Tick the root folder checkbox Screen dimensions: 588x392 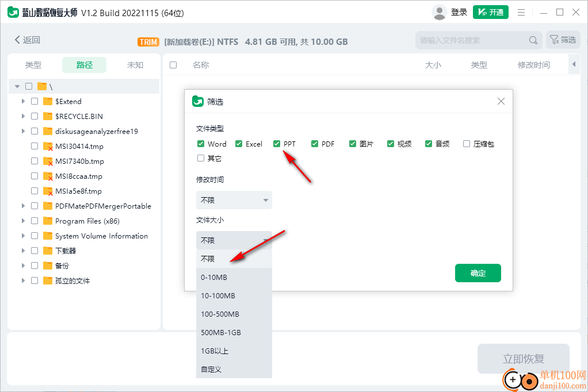coord(29,86)
